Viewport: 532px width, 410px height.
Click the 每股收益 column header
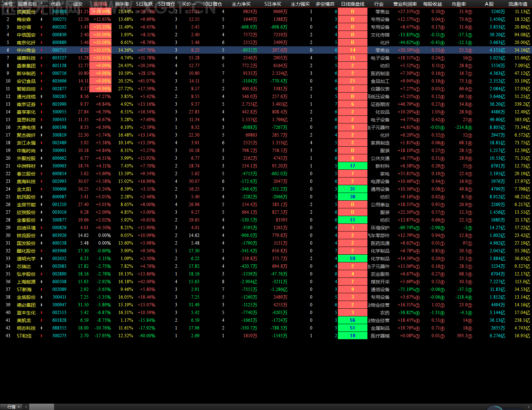[x=433, y=4]
